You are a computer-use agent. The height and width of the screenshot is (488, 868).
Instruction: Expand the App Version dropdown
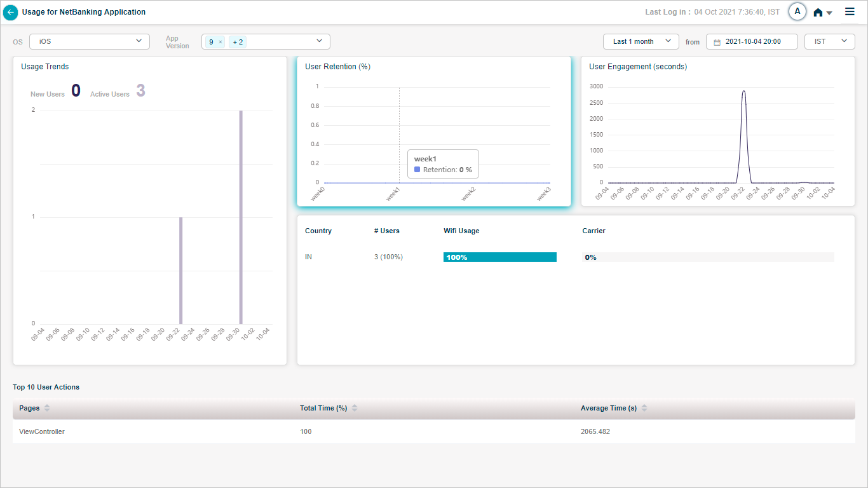coord(320,41)
